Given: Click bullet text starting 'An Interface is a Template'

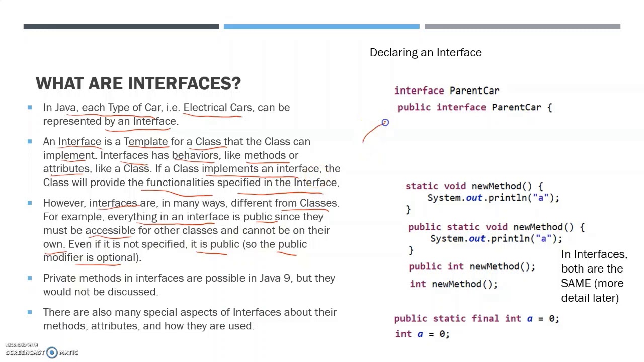Looking at the screenshot, I should [x=192, y=162].
